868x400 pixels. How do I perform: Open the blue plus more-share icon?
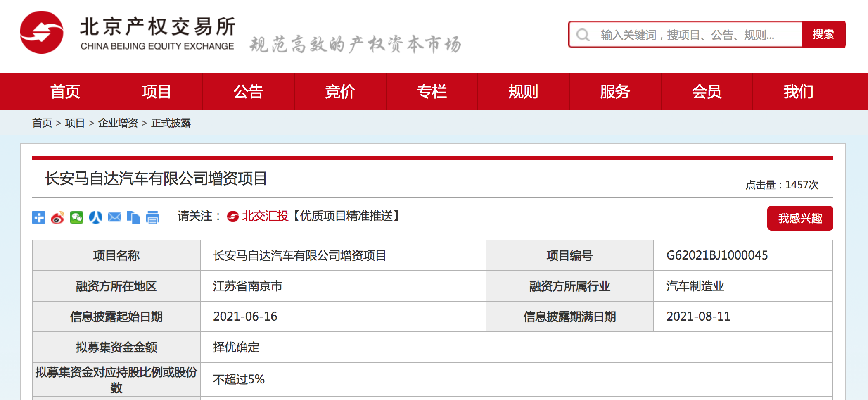[39, 217]
